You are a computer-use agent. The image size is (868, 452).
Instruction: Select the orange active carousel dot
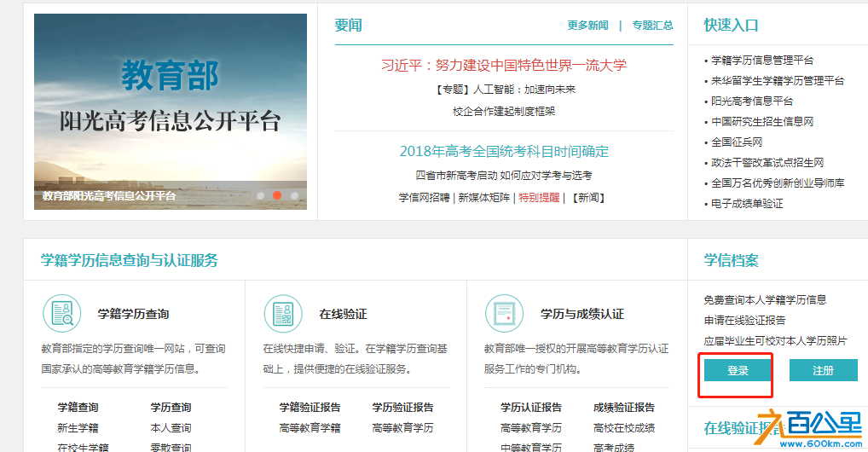pos(277,195)
